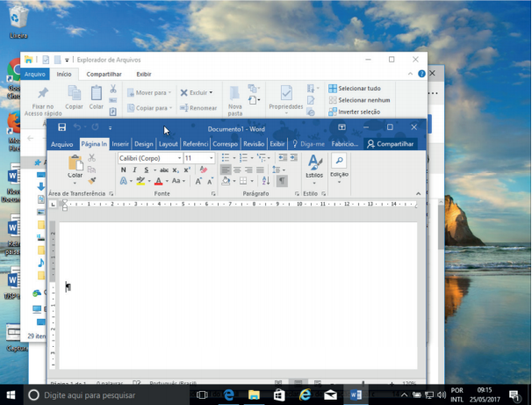Toggle the show paragraph marks button
Viewport: 532px width, 405px height.
[282, 181]
